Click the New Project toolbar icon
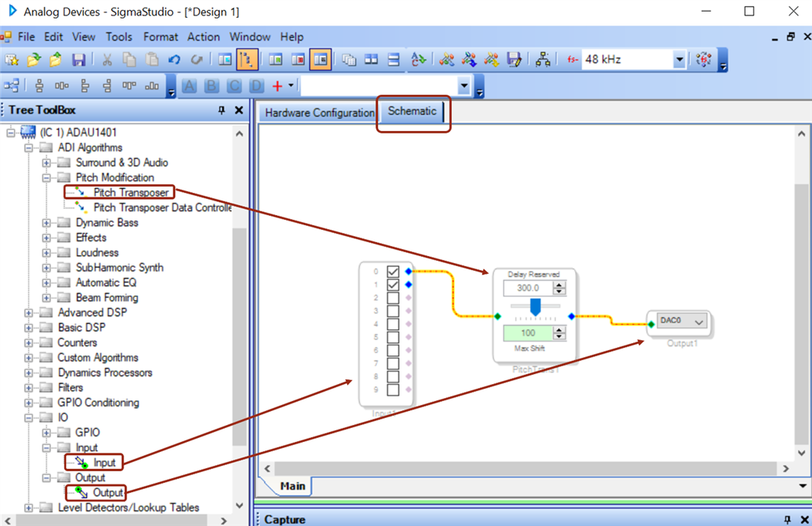 pyautogui.click(x=12, y=59)
